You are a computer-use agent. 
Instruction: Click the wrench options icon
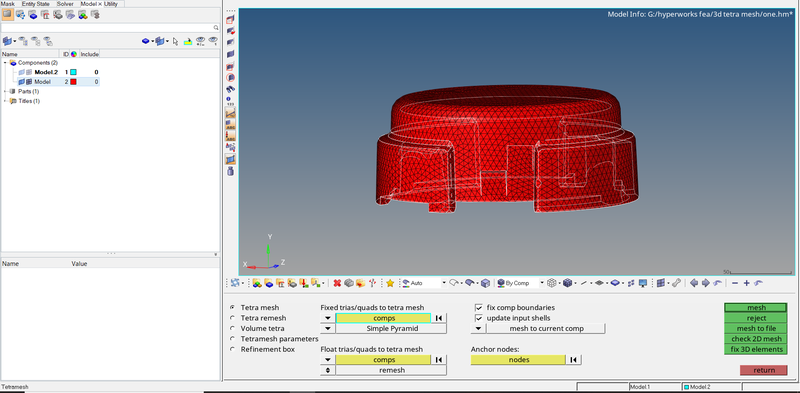coord(677,283)
